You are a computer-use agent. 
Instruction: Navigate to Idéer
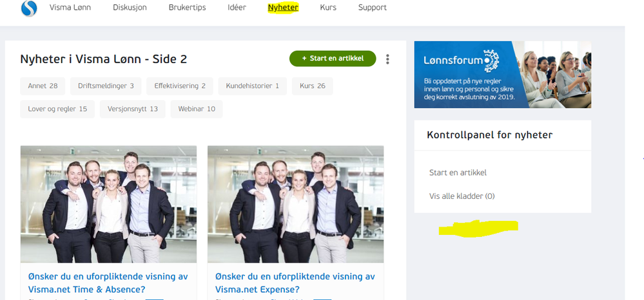237,7
